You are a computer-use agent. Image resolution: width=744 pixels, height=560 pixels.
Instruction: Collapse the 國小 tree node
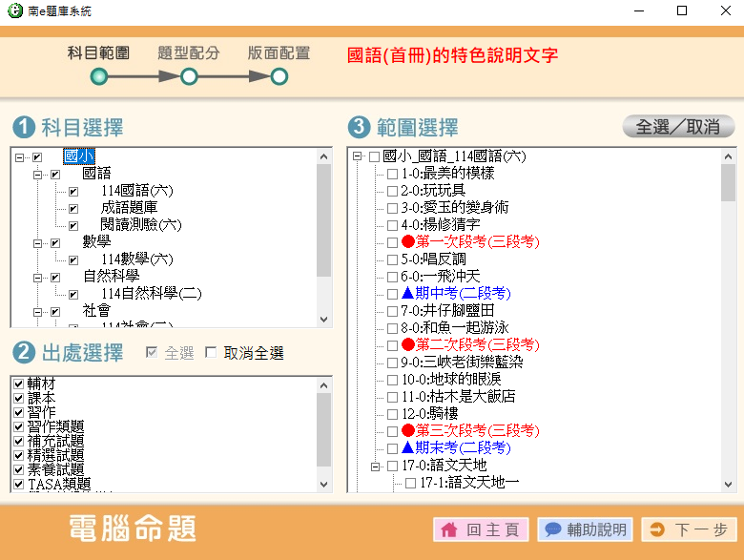20,156
